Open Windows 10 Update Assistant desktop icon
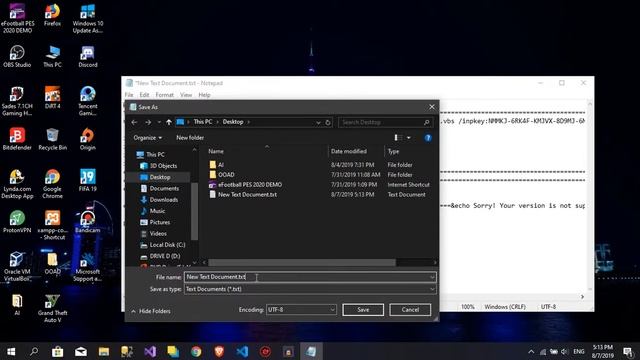Image resolution: width=640 pixels, height=360 pixels. coord(88,18)
